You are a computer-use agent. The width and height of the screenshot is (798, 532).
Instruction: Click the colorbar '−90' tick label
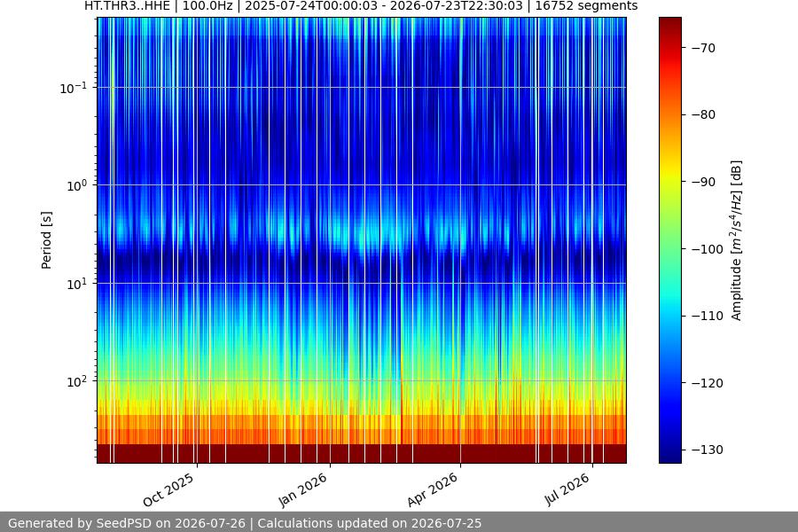(704, 182)
